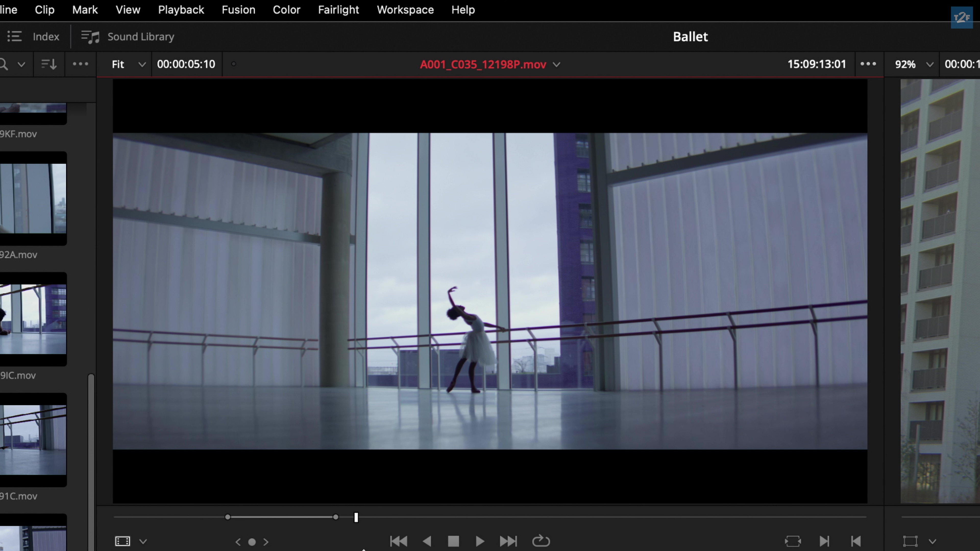This screenshot has width=980, height=551.
Task: Click the Play forward button
Action: coord(480,541)
